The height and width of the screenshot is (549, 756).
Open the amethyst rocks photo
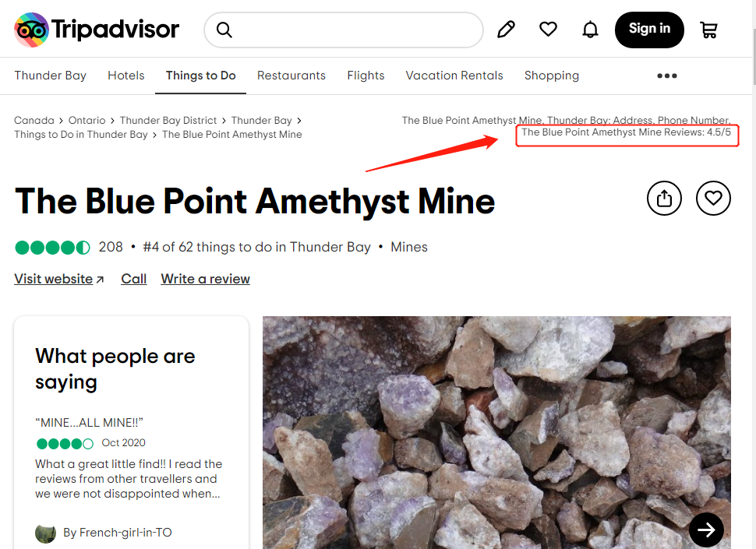(496, 432)
